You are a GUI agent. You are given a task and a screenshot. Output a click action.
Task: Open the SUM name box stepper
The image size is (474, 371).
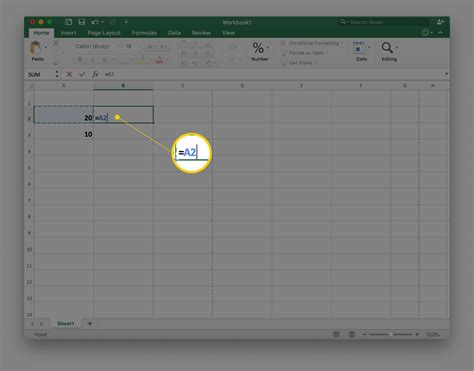click(57, 74)
